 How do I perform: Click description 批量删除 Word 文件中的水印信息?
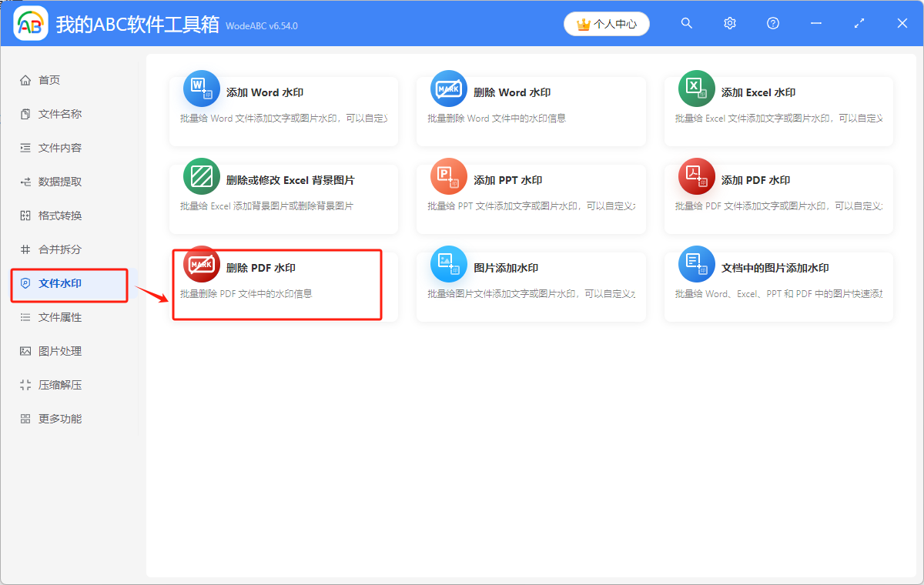tap(497, 119)
